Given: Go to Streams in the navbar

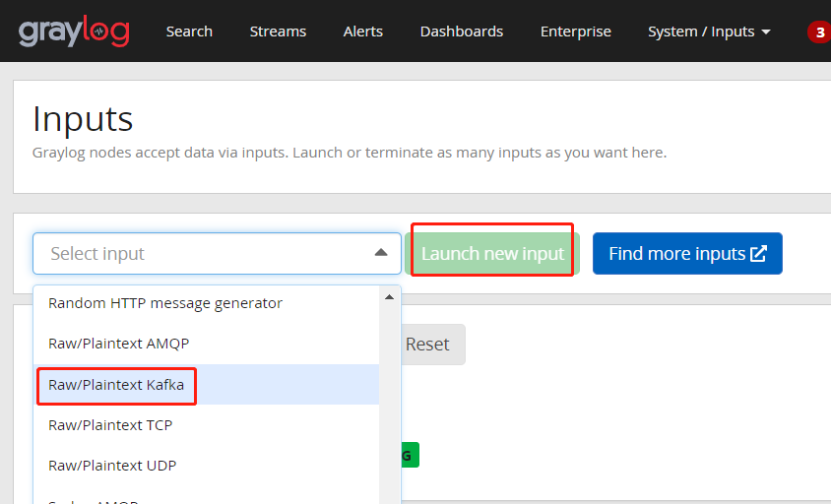Looking at the screenshot, I should pyautogui.click(x=278, y=31).
